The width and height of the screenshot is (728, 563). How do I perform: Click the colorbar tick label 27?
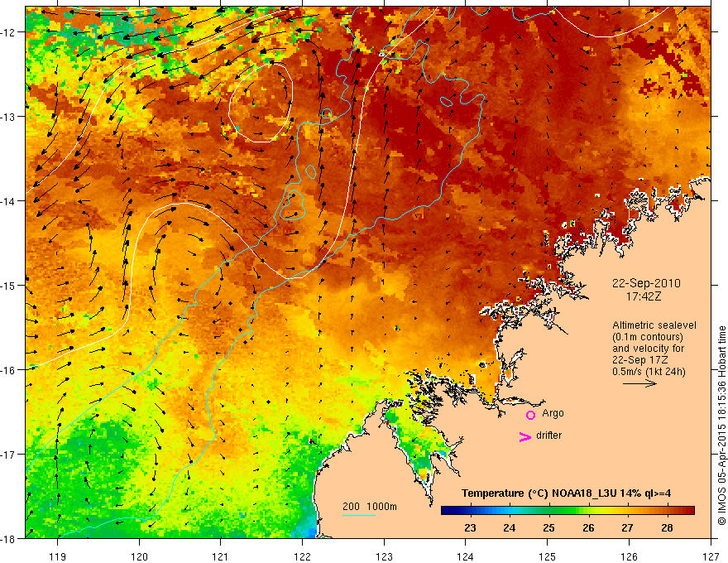tap(627, 527)
